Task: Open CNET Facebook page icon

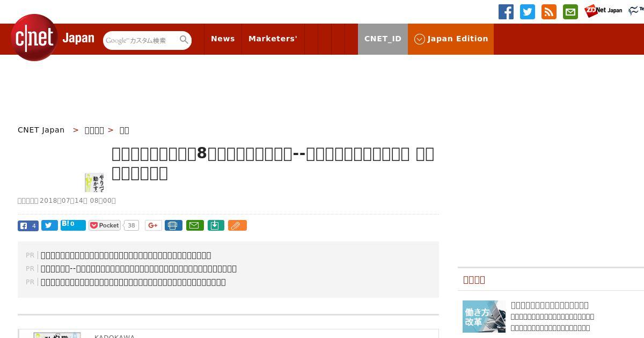Action: click(506, 12)
